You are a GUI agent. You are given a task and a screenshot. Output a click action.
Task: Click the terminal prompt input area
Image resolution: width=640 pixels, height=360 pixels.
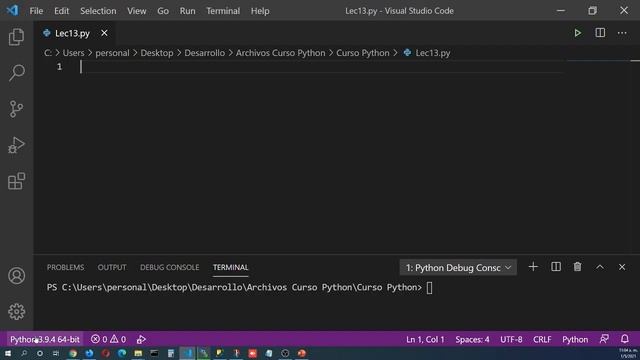click(429, 288)
